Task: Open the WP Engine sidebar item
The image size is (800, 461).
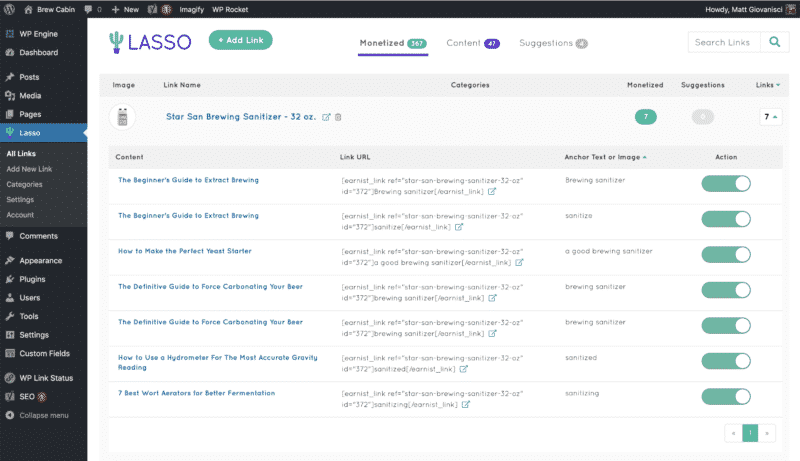Action: 43,34
